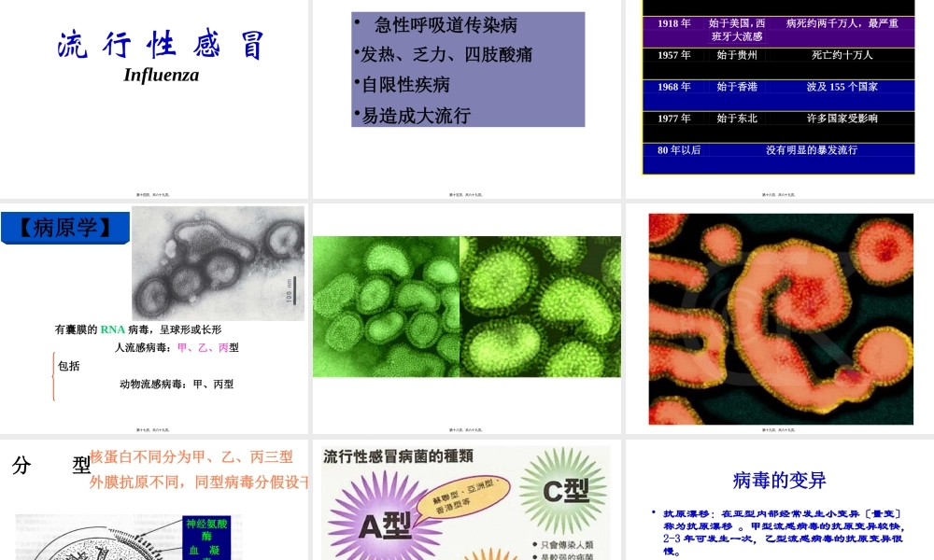Click the Influenza subtitle text
Viewport: 934px width, 560px height.
tap(160, 75)
